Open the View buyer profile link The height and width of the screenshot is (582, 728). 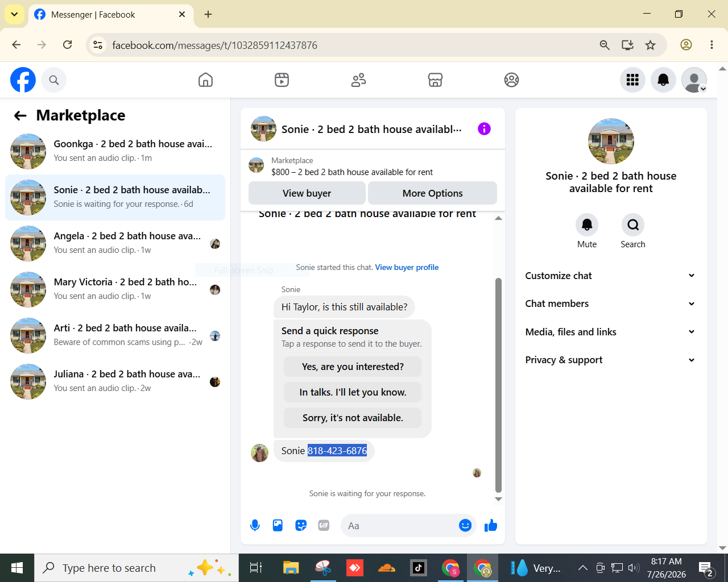click(407, 268)
